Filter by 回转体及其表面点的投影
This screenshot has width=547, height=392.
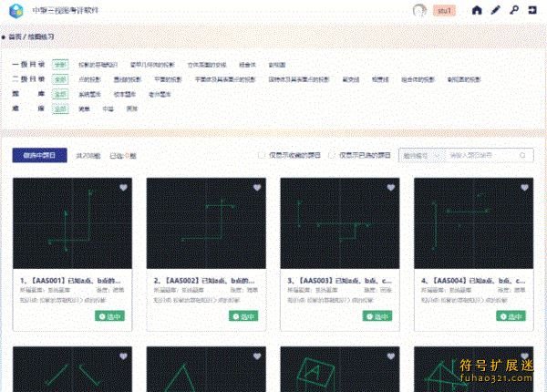coord(299,79)
